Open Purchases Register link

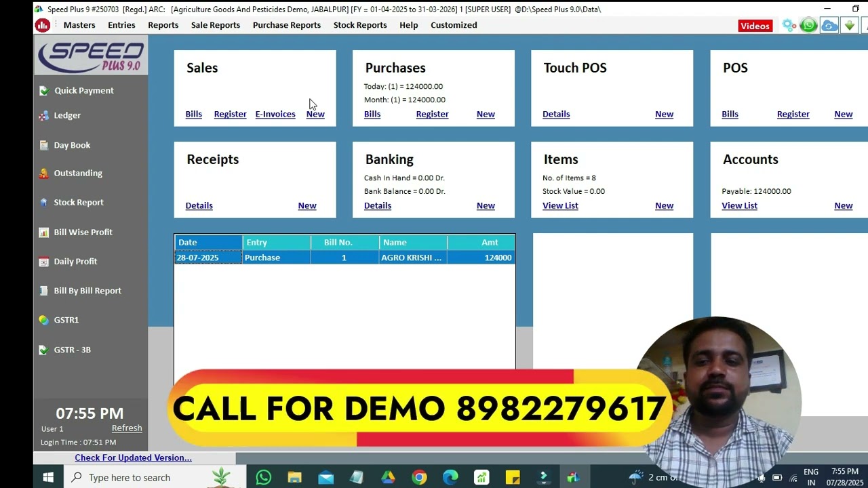pyautogui.click(x=433, y=114)
